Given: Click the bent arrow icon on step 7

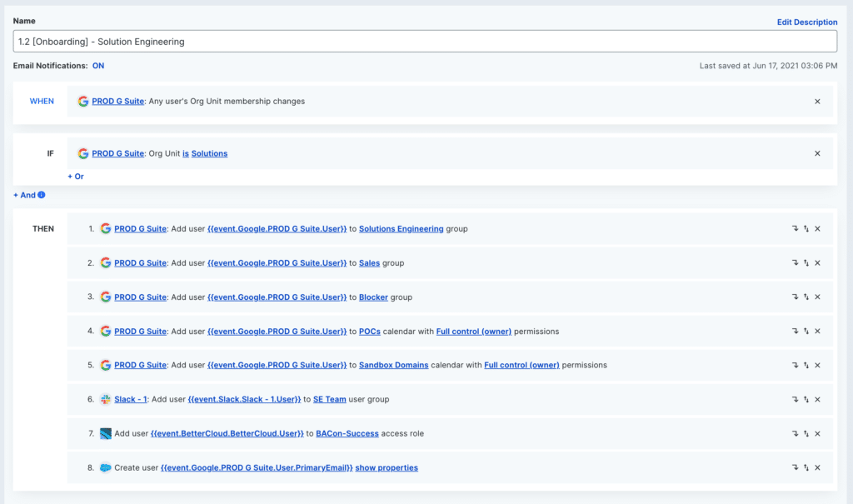Looking at the screenshot, I should pyautogui.click(x=795, y=434).
